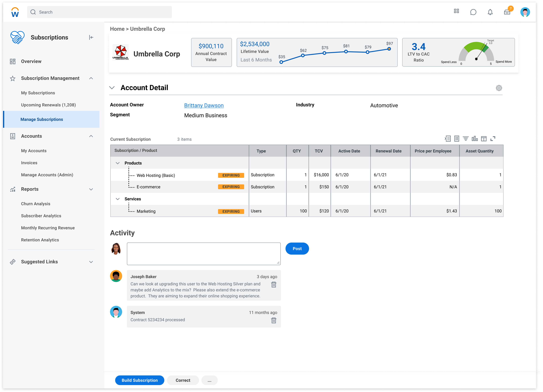Click the Annual Contract Value card
This screenshot has width=543, height=392.
point(211,52)
